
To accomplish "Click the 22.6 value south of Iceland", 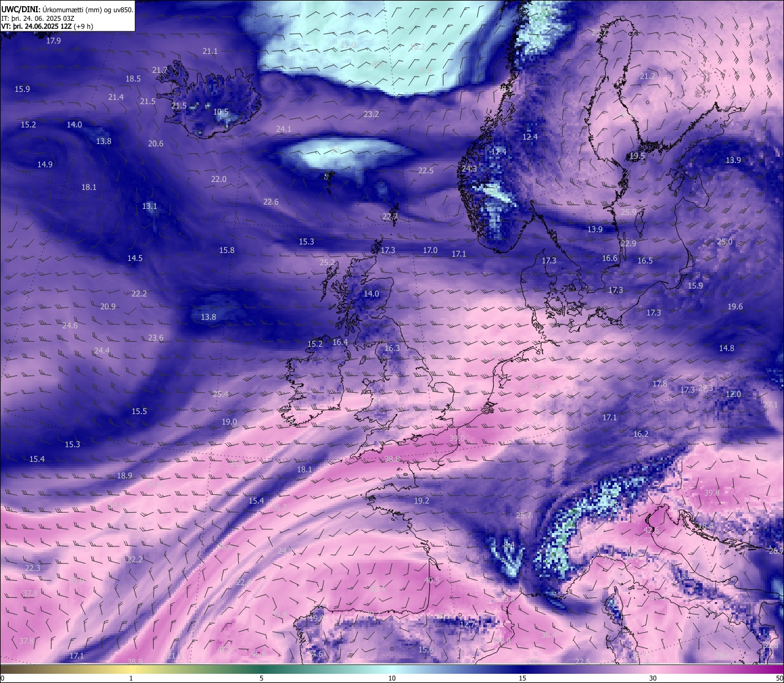I will point(271,202).
